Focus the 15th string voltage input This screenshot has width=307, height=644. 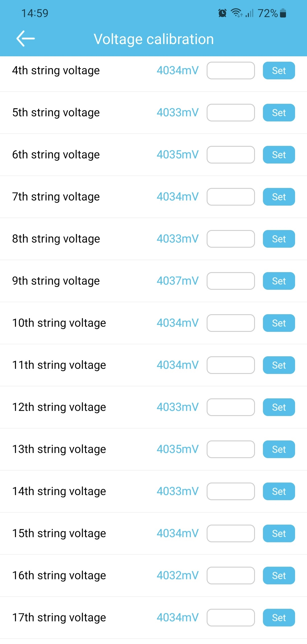tap(231, 533)
